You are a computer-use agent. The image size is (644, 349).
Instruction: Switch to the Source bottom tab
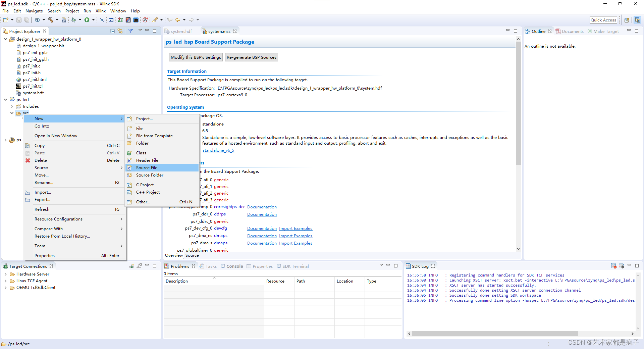pos(192,255)
